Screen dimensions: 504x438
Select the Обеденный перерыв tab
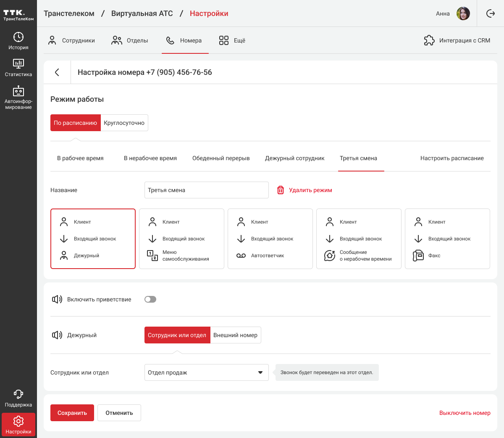(x=221, y=158)
